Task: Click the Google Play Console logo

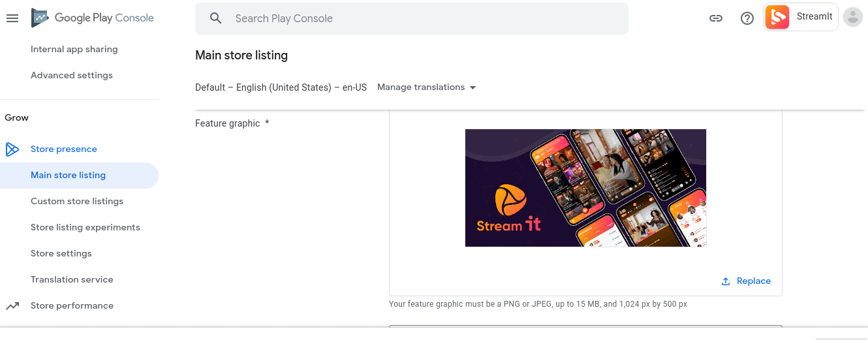Action: (93, 18)
